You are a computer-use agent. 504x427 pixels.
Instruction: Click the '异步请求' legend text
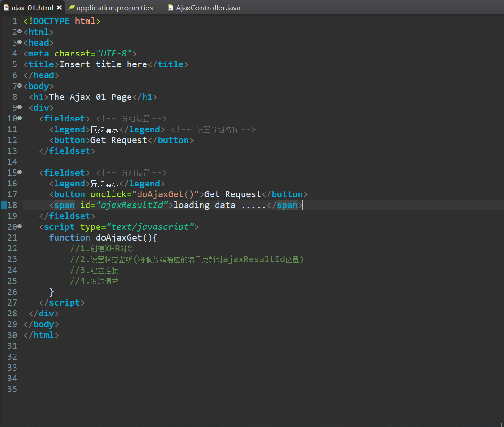click(x=105, y=184)
